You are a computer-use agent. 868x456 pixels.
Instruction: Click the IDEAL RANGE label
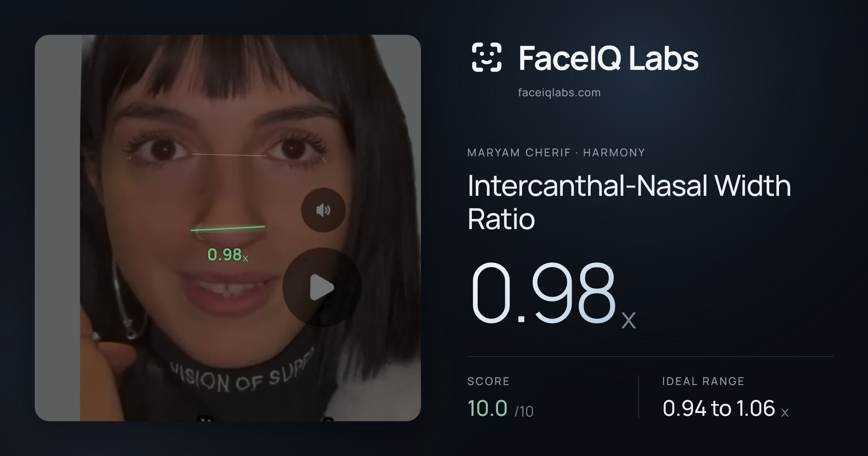pyautogui.click(x=703, y=381)
